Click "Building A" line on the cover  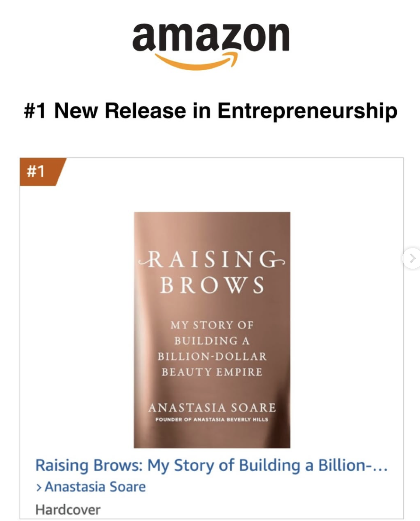212,341
